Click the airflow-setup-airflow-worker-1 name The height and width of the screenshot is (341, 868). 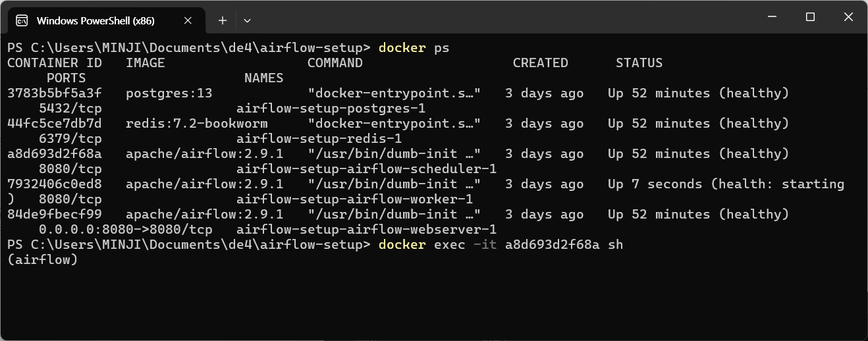pos(354,199)
